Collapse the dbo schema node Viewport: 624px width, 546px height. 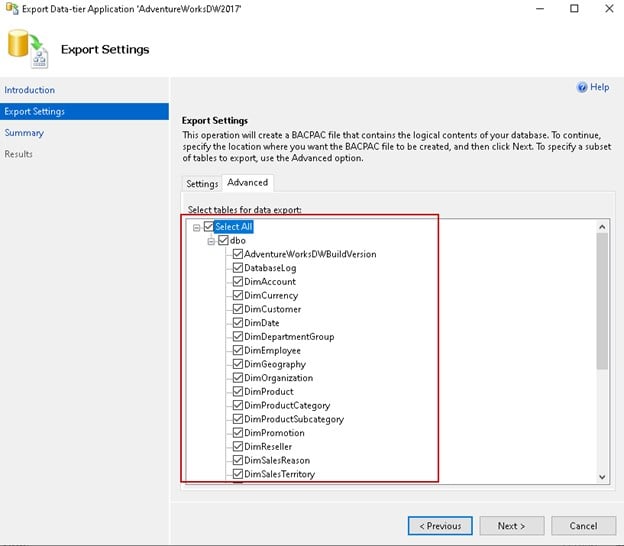[x=211, y=241]
